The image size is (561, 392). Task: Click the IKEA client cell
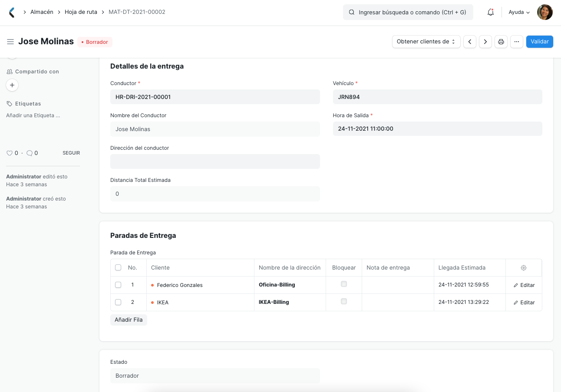(x=200, y=303)
